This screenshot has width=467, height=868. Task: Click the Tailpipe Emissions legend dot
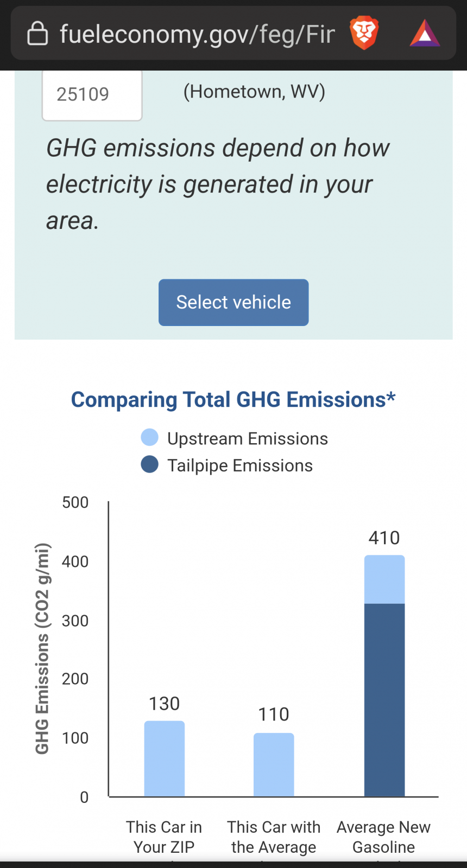tap(149, 464)
